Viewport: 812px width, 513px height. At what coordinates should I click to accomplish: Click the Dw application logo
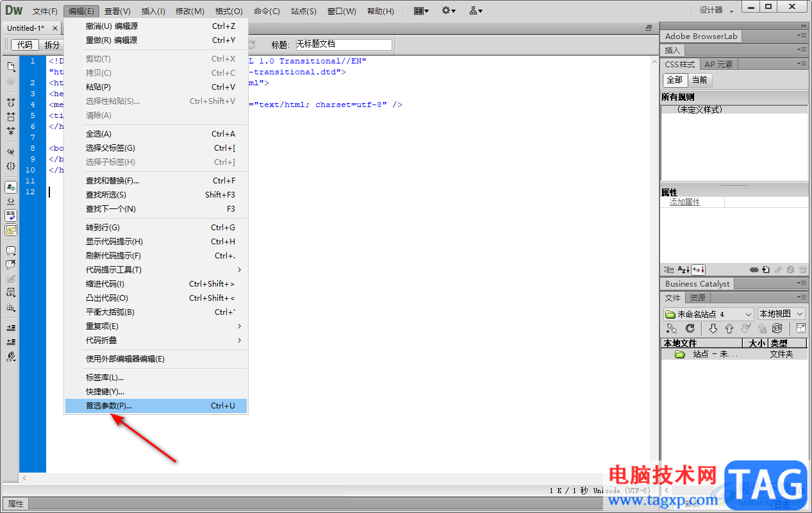point(13,10)
